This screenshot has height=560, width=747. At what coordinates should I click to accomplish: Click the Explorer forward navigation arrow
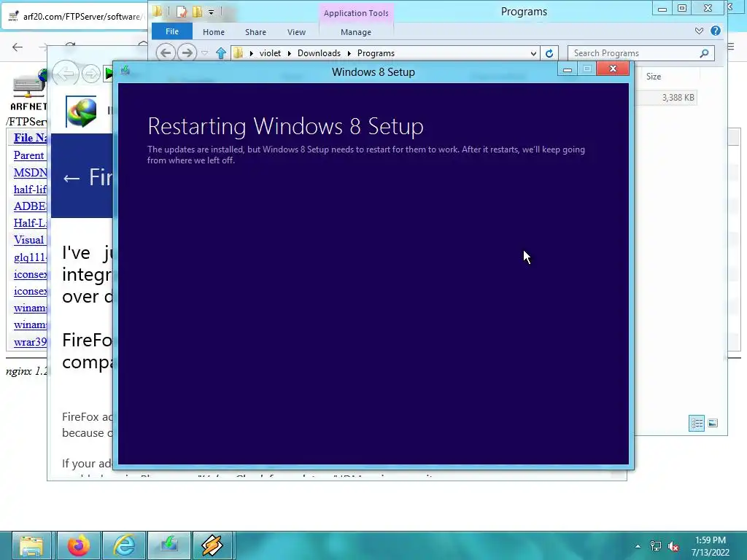click(x=187, y=52)
